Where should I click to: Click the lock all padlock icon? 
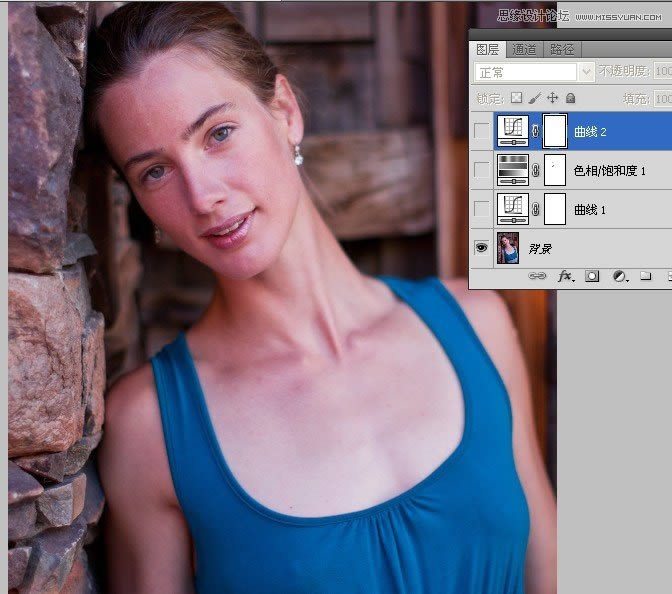570,99
